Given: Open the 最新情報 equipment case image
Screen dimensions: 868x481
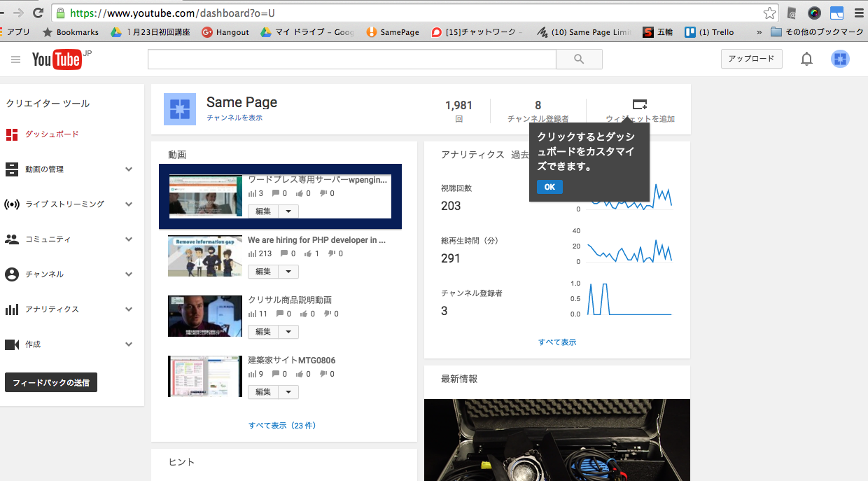Looking at the screenshot, I should click(557, 440).
